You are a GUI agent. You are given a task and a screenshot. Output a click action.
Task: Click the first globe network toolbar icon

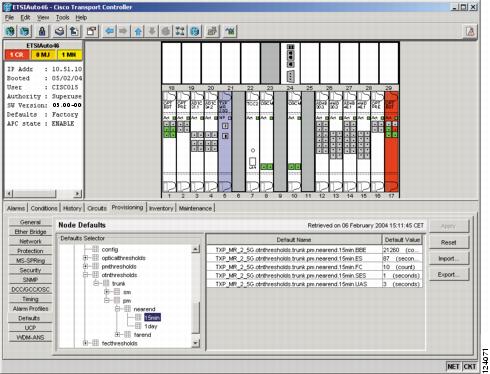[10, 31]
